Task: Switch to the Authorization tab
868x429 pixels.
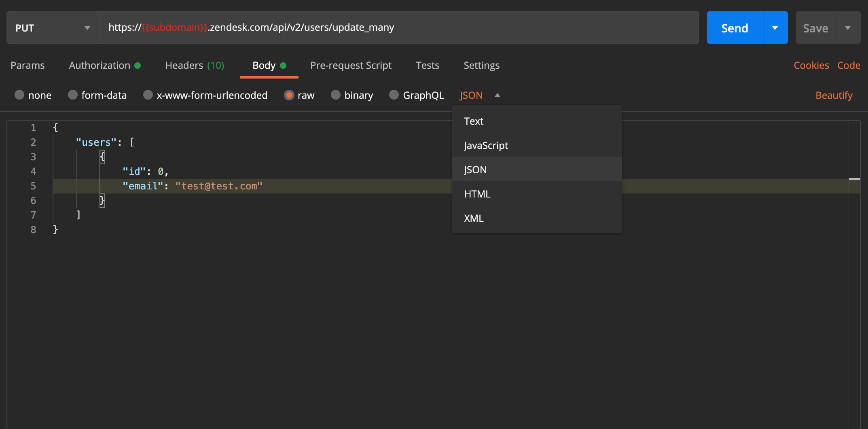Action: tap(105, 65)
